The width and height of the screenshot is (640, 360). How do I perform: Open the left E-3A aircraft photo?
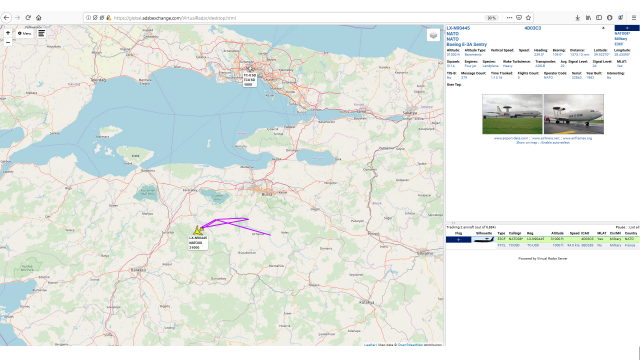[512, 114]
